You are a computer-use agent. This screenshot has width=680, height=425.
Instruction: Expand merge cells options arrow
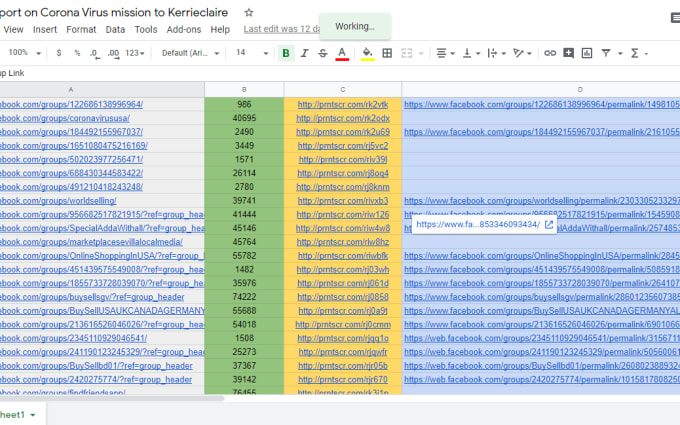pos(421,53)
